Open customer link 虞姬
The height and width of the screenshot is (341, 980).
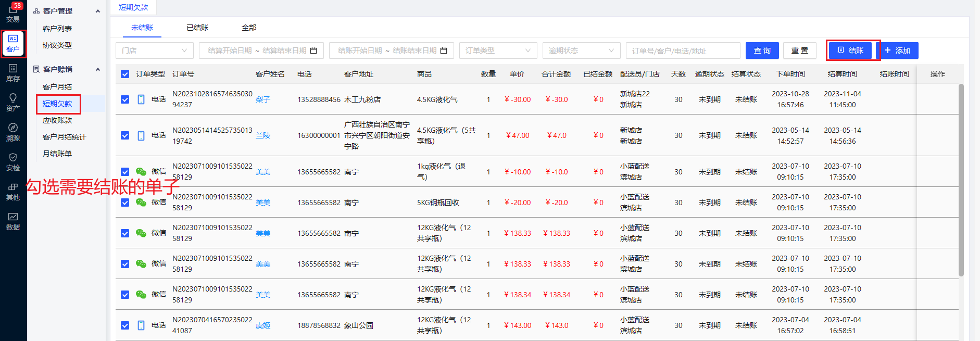pos(263,325)
